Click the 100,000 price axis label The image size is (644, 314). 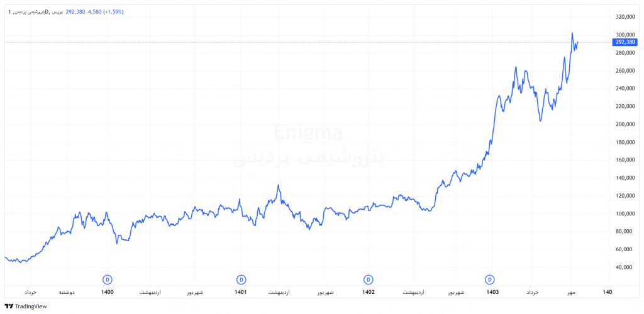coord(626,214)
